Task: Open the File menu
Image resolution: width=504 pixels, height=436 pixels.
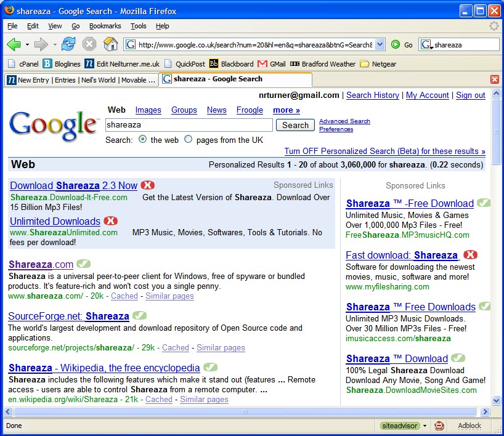Action: (x=12, y=26)
